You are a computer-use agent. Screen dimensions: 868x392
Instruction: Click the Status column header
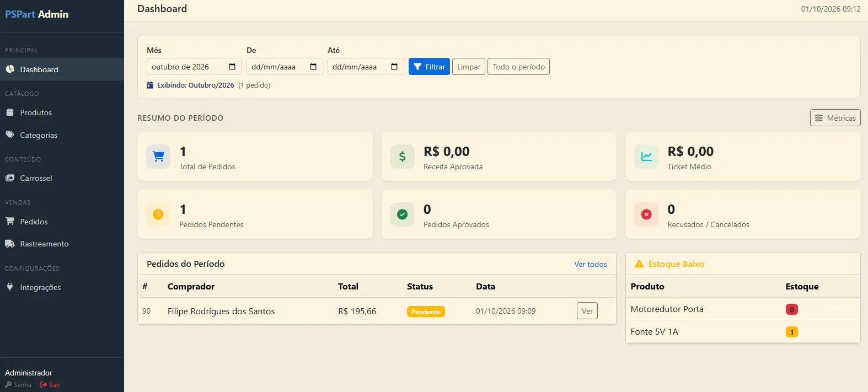pyautogui.click(x=420, y=287)
